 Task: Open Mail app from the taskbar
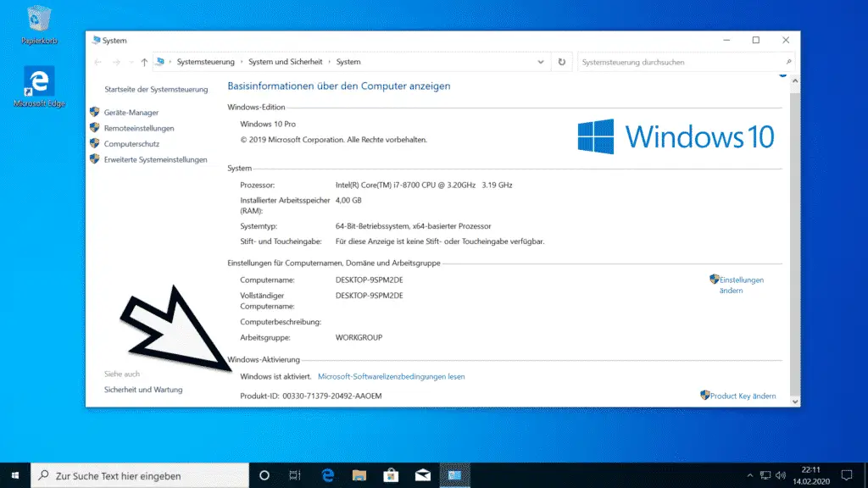tap(423, 475)
